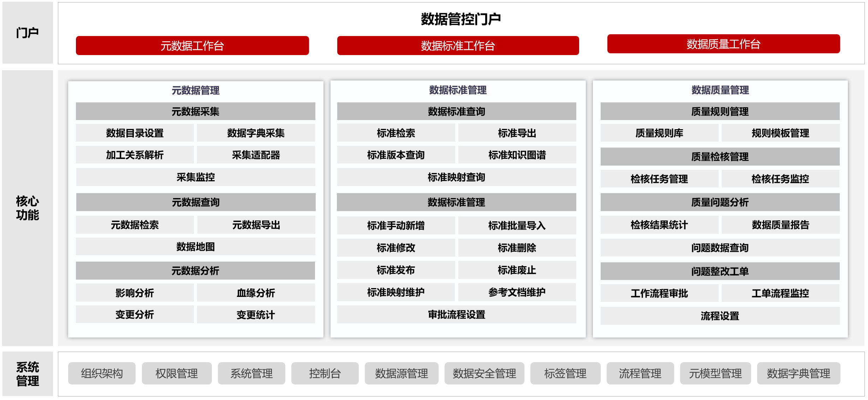Image resolution: width=868 pixels, height=400 pixels.
Task: Select the 质量检核管理 section header
Action: (720, 156)
